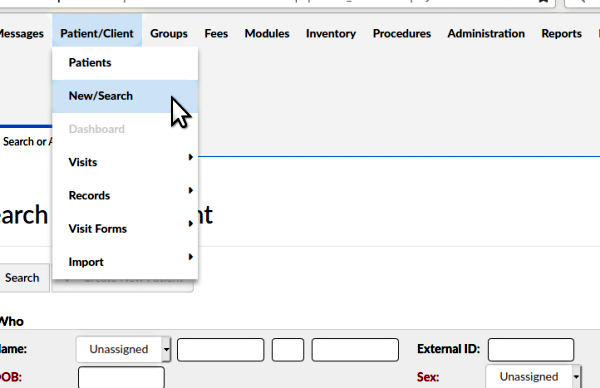Image resolution: width=600 pixels, height=388 pixels.
Task: Focus the last name input field
Action: click(355, 350)
